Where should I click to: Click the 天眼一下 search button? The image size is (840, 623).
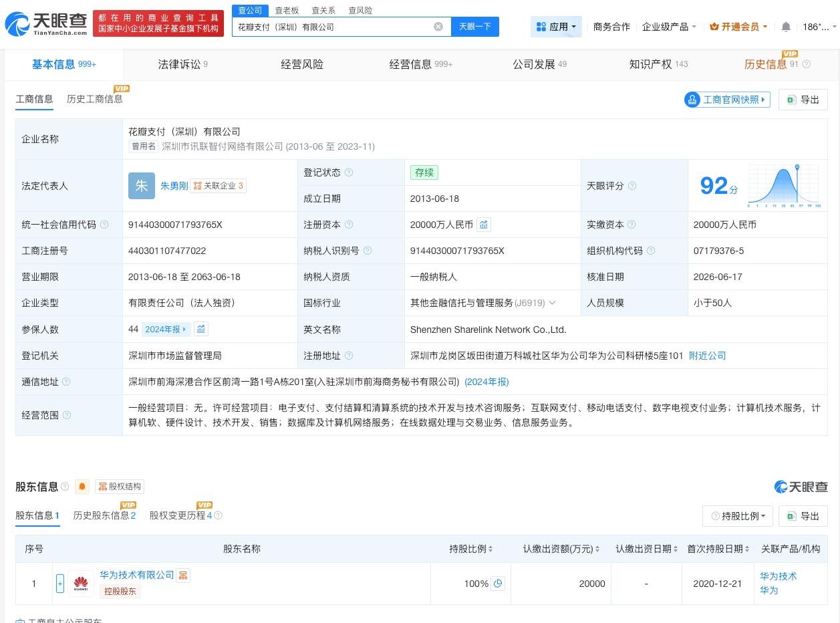[x=474, y=27]
